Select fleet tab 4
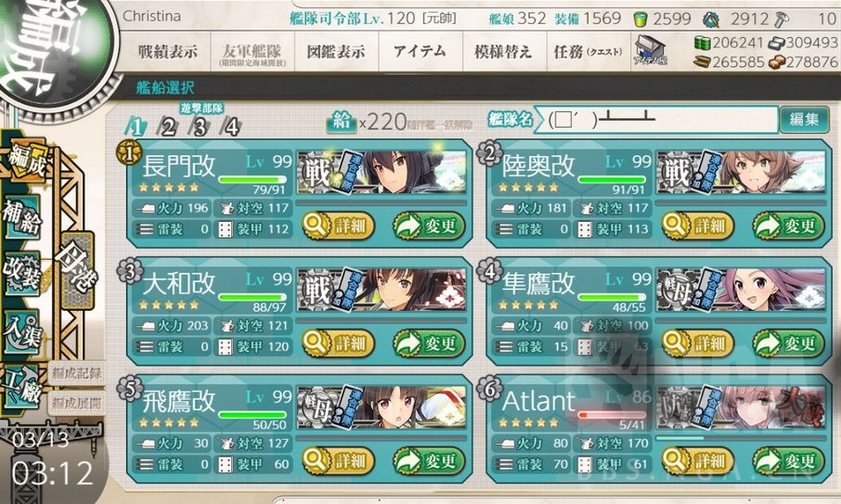841x504 pixels. [x=231, y=127]
